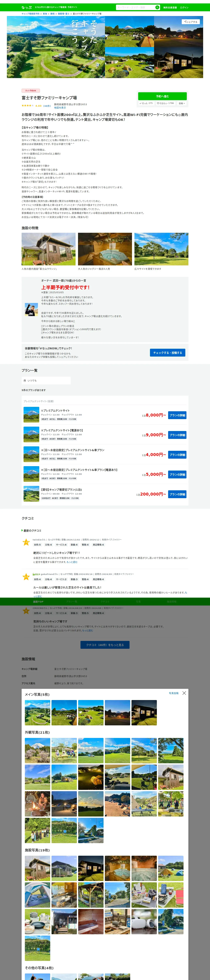Open the ジャグジー風呂 facility photo
210x980 pixels.
[105, 249]
